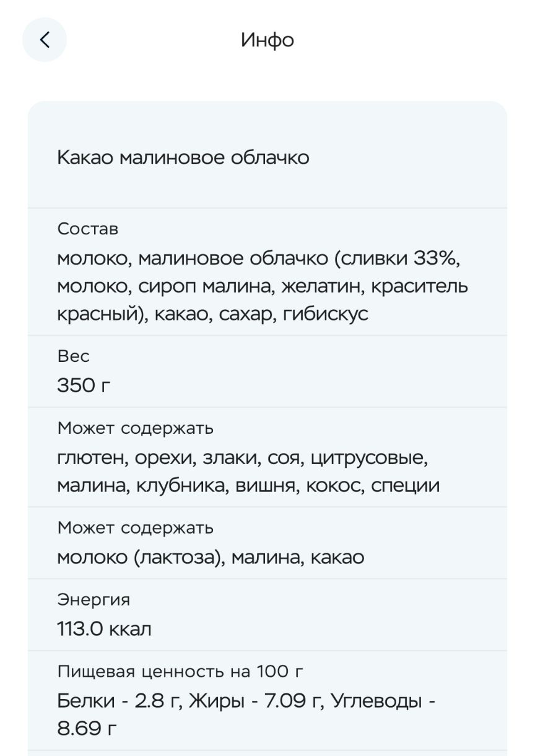Tap the back arrow icon
Viewport: 535px width, 756px height.
click(x=44, y=40)
